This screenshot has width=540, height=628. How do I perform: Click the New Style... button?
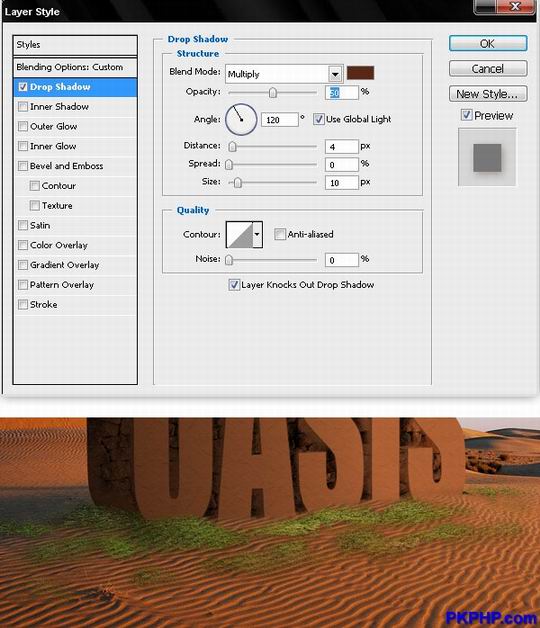click(x=488, y=94)
